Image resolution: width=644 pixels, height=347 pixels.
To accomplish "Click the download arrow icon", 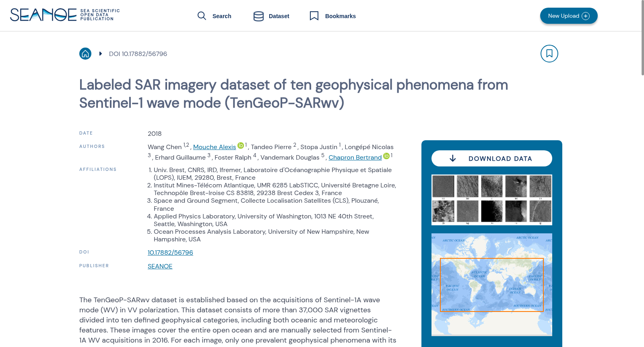I will click(453, 158).
